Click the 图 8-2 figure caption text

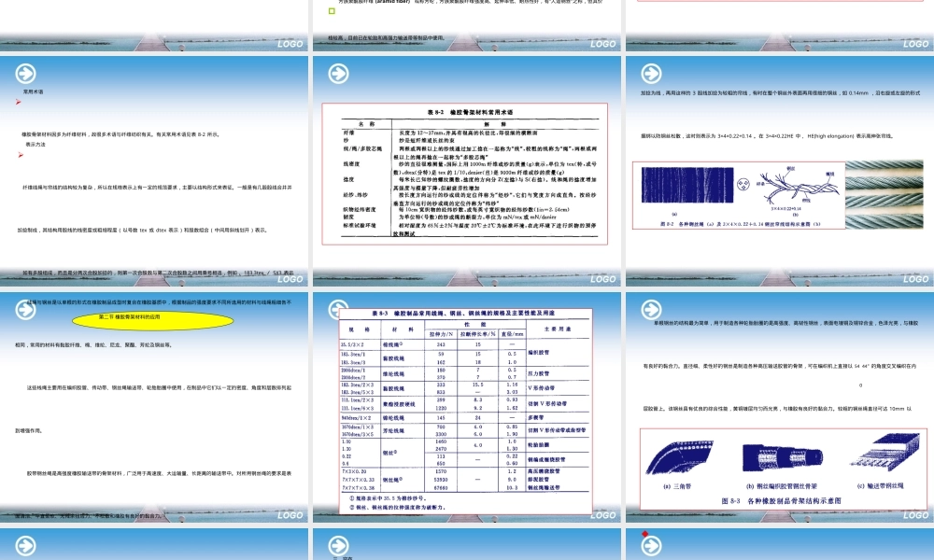tap(741, 224)
